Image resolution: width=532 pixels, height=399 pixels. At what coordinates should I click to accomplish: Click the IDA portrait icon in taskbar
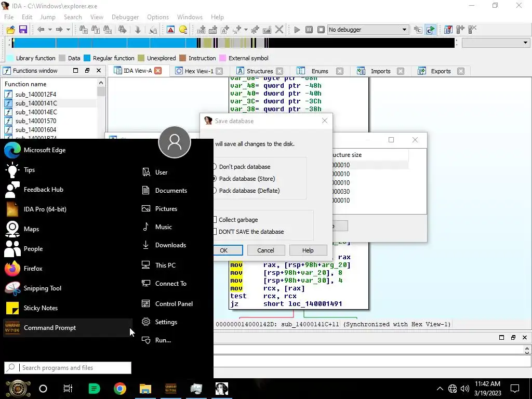click(x=221, y=388)
